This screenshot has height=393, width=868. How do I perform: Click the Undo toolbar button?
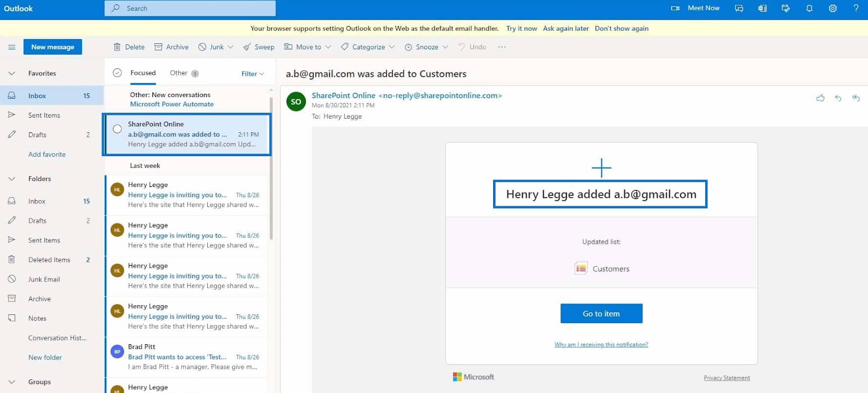pyautogui.click(x=473, y=47)
